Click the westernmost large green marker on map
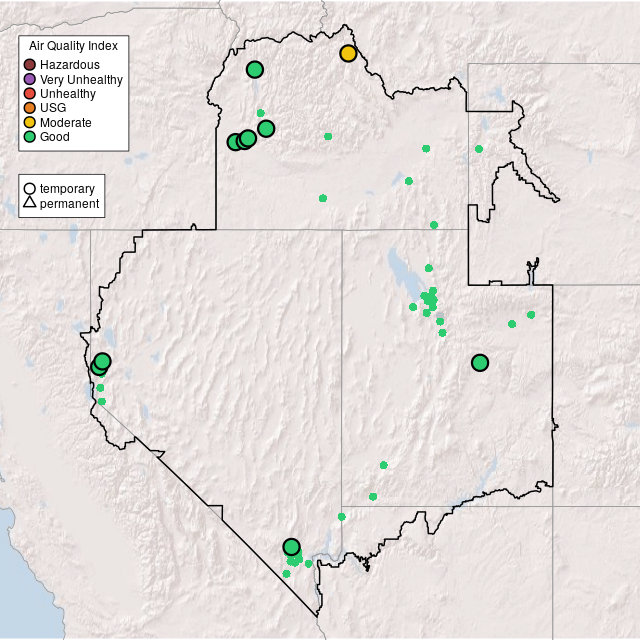Image resolution: width=640 pixels, height=640 pixels. click(98, 367)
